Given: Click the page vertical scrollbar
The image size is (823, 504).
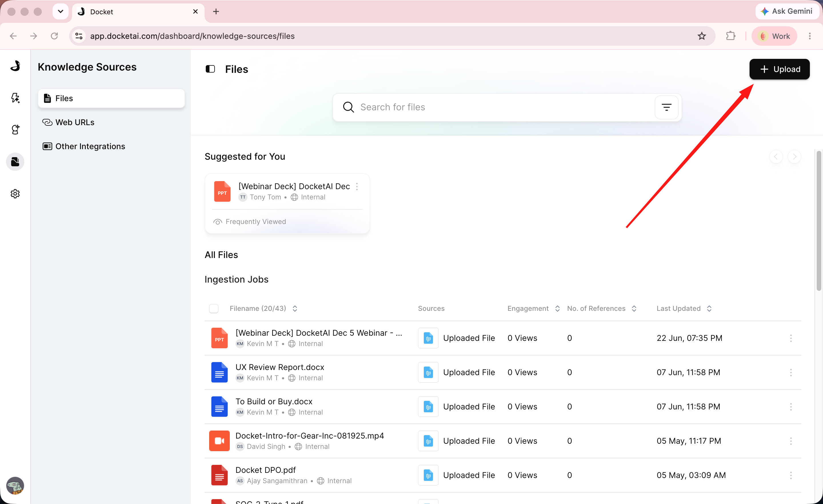Looking at the screenshot, I should tap(819, 221).
